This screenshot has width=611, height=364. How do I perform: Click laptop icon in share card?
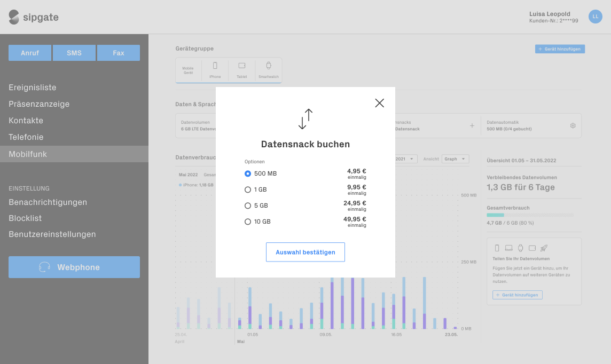tap(508, 248)
